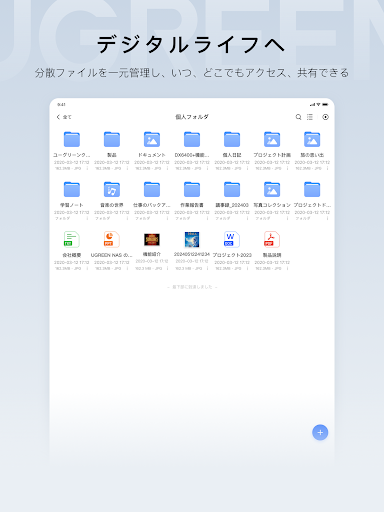Viewport: 384px width, 512px height.
Task: Expand more options for 製品 folder
Action: pyautogui.click(x=127, y=168)
